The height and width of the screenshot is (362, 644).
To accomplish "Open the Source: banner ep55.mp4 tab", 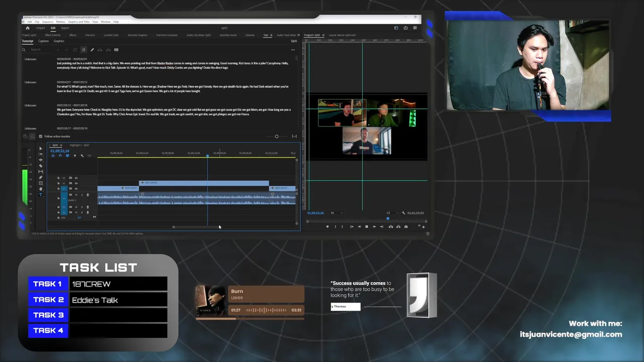I will tap(343, 35).
